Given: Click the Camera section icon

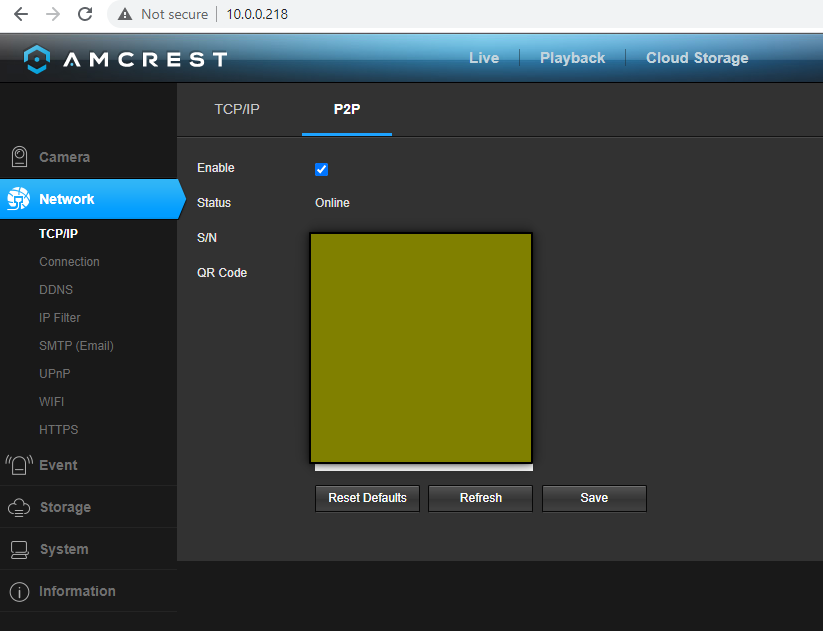Looking at the screenshot, I should pos(19,156).
